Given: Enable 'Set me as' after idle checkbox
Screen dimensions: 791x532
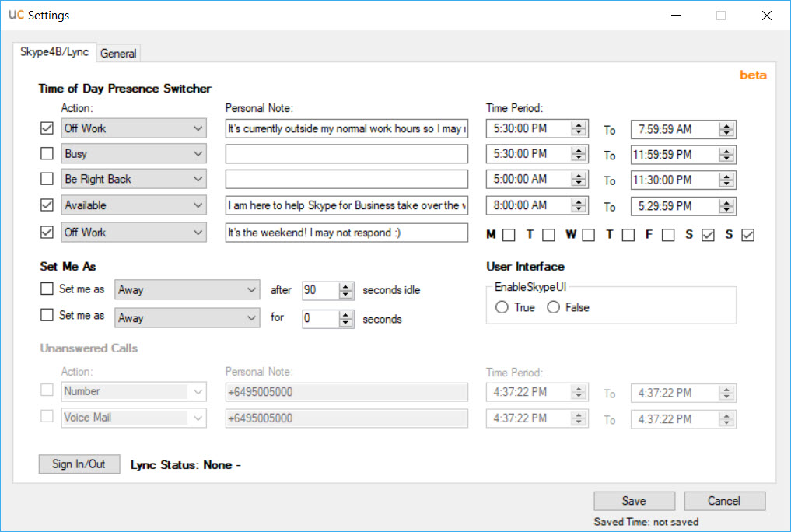Looking at the screenshot, I should pyautogui.click(x=47, y=289).
